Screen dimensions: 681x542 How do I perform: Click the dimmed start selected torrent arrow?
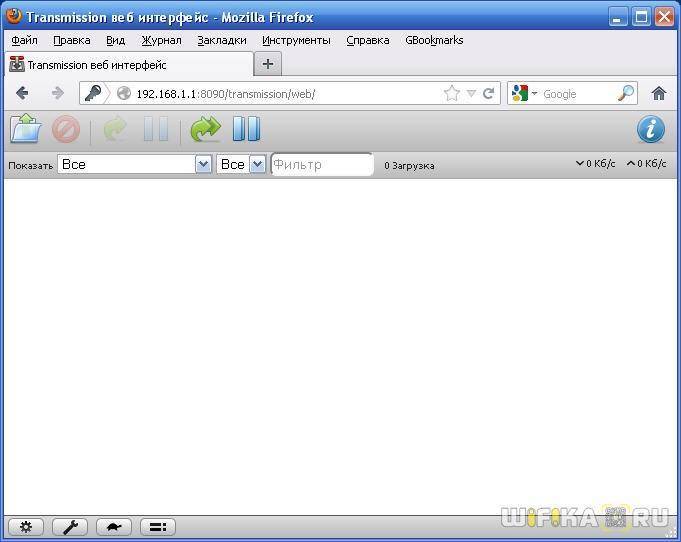115,129
